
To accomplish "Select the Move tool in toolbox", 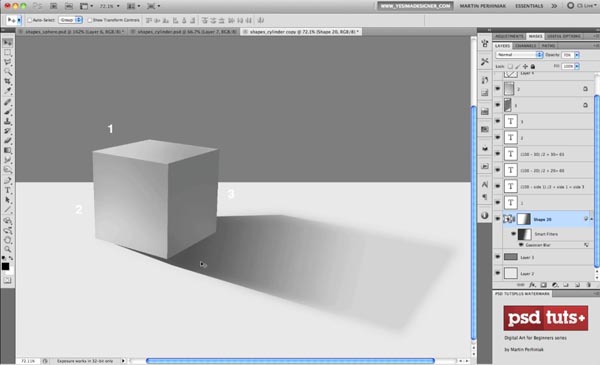I will pyautogui.click(x=8, y=42).
